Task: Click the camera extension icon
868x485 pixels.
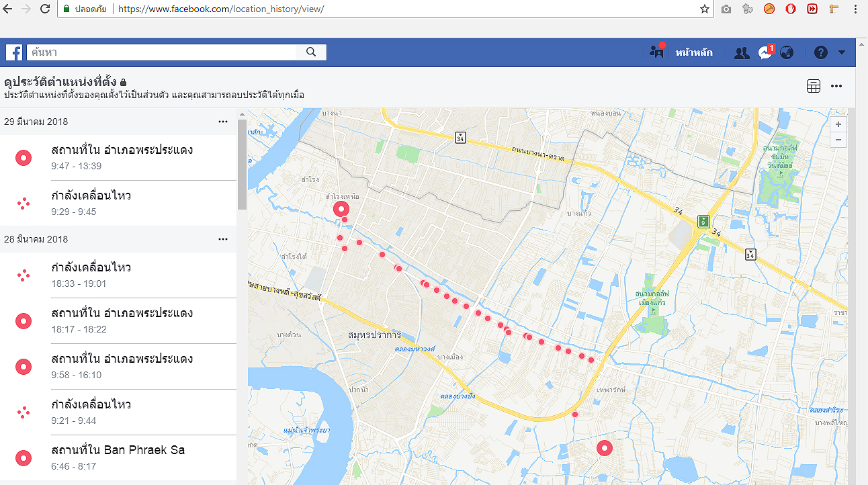Action: pyautogui.click(x=726, y=9)
